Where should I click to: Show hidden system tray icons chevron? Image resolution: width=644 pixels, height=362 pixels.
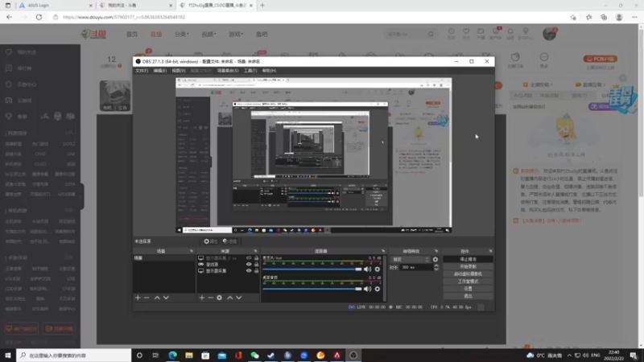[569, 356]
